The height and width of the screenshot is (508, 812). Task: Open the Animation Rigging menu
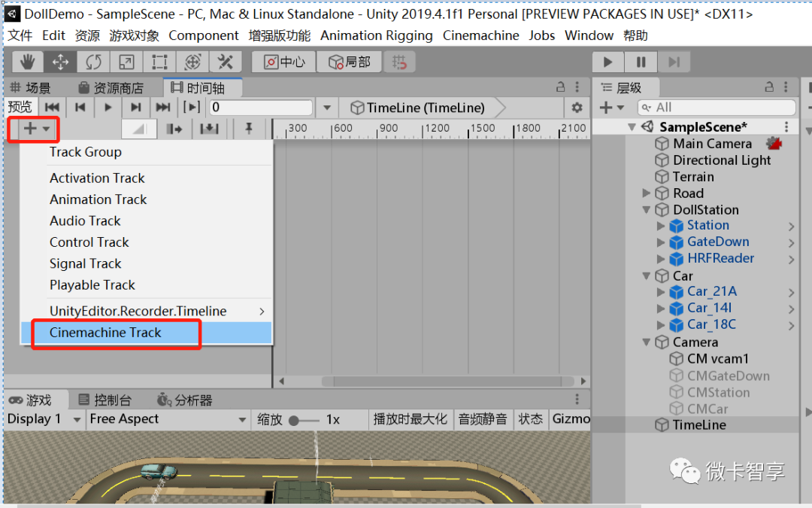[x=377, y=35]
